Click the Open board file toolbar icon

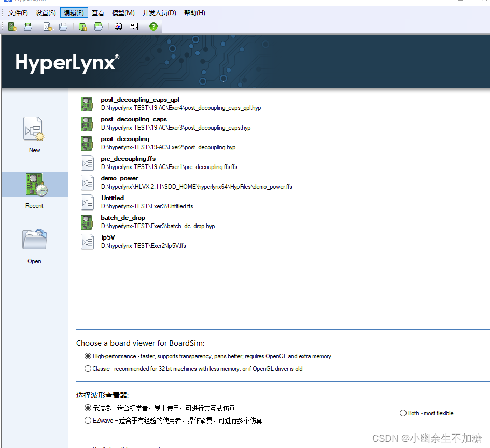coord(28,26)
